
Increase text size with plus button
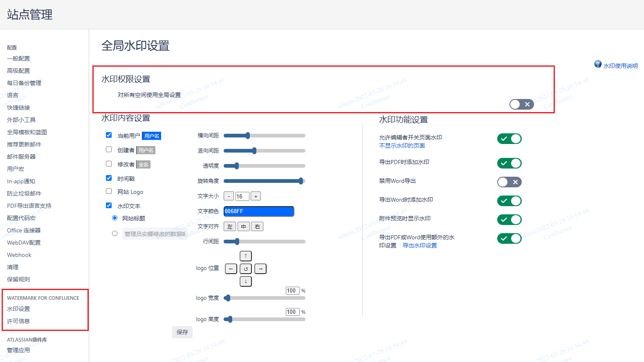click(x=256, y=196)
